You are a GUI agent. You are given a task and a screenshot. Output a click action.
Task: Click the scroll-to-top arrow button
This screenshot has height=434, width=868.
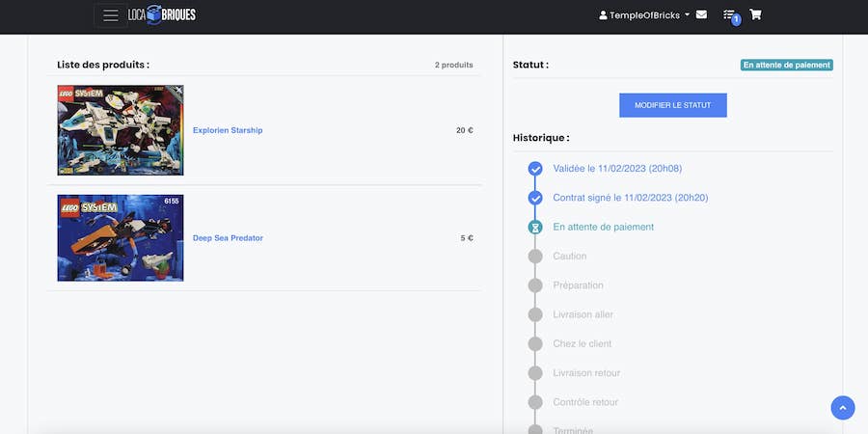(x=842, y=408)
